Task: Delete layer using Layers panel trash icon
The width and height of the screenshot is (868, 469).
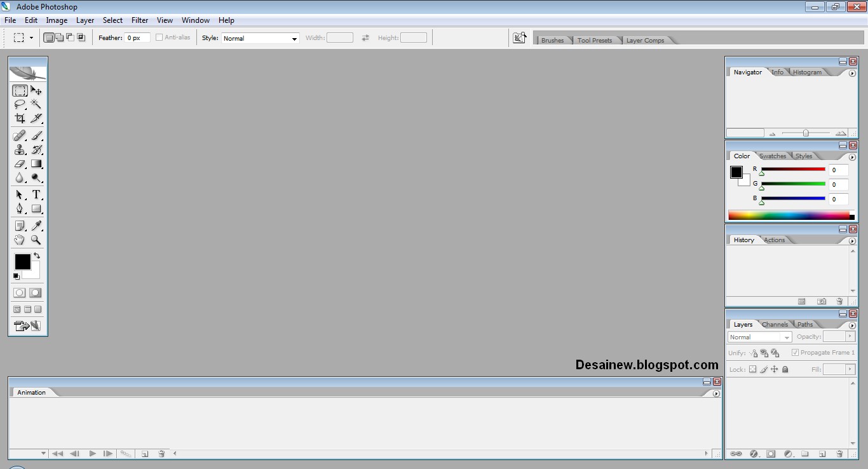Action: tap(839, 454)
